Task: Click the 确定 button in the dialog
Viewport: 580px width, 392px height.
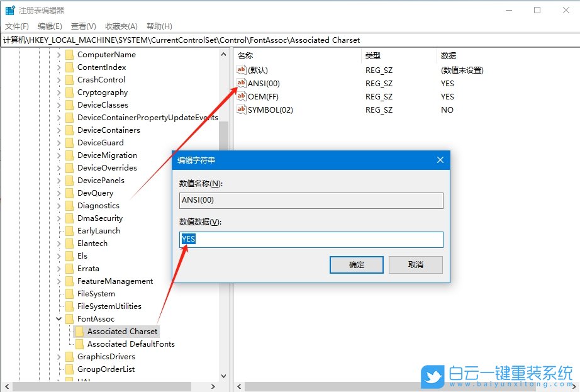Action: (356, 265)
